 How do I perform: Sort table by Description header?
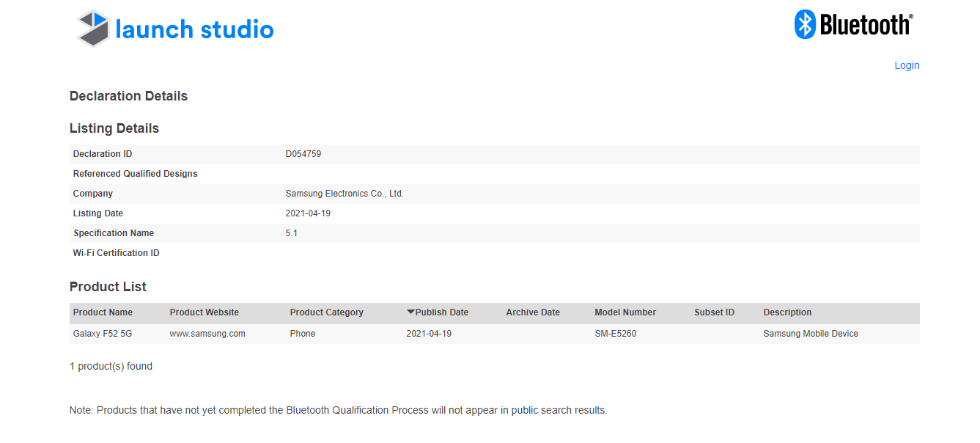pos(788,312)
